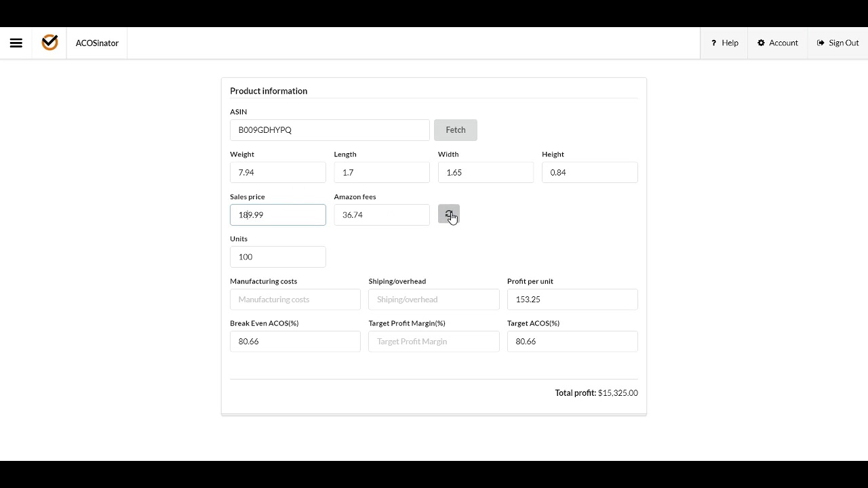Open the hamburger navigation menu
The height and width of the screenshot is (488, 868).
pyautogui.click(x=16, y=43)
